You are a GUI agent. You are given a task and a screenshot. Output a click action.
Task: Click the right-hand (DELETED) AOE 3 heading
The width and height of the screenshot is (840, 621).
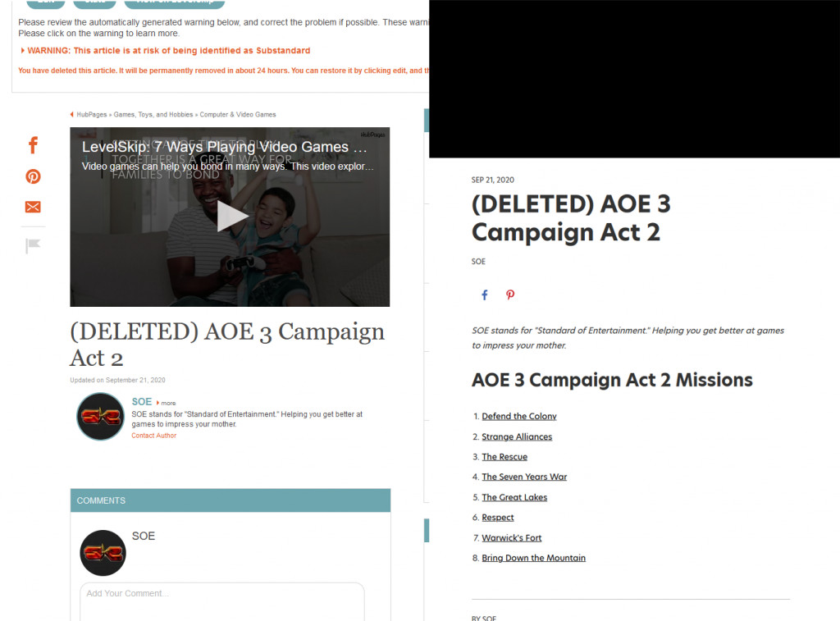point(571,218)
